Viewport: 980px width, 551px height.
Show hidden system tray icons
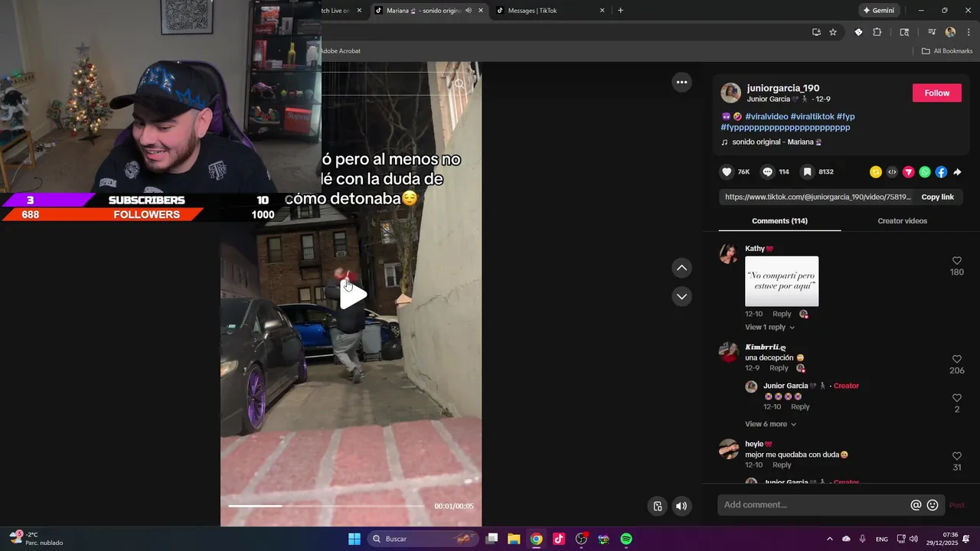tap(830, 539)
